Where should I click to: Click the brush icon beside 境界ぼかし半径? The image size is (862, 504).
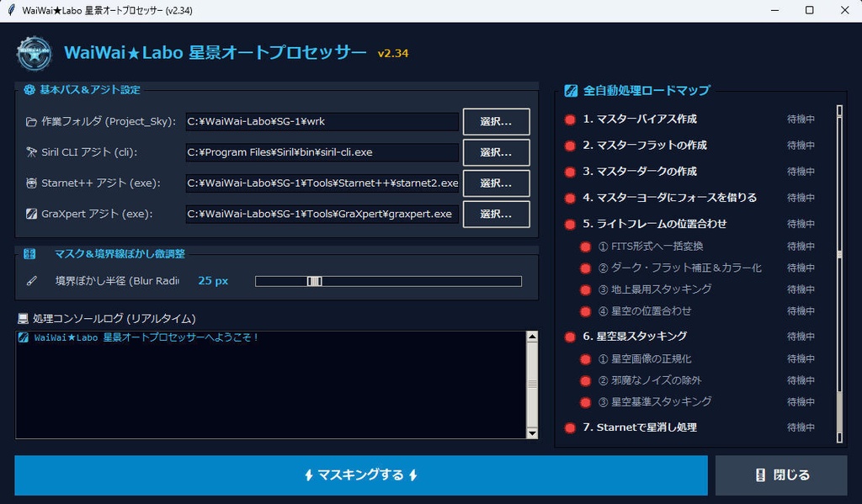click(31, 281)
